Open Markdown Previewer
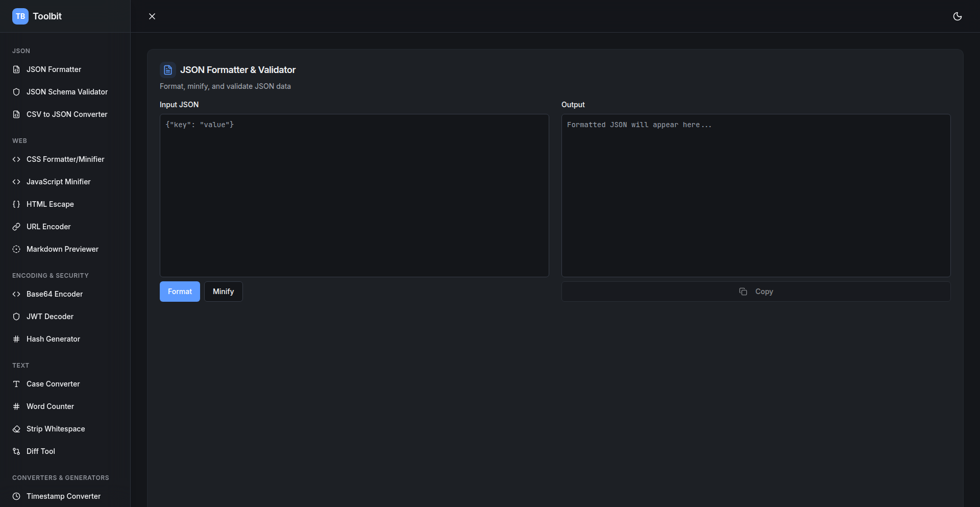Screen dimensions: 980x507 pos(65,249)
